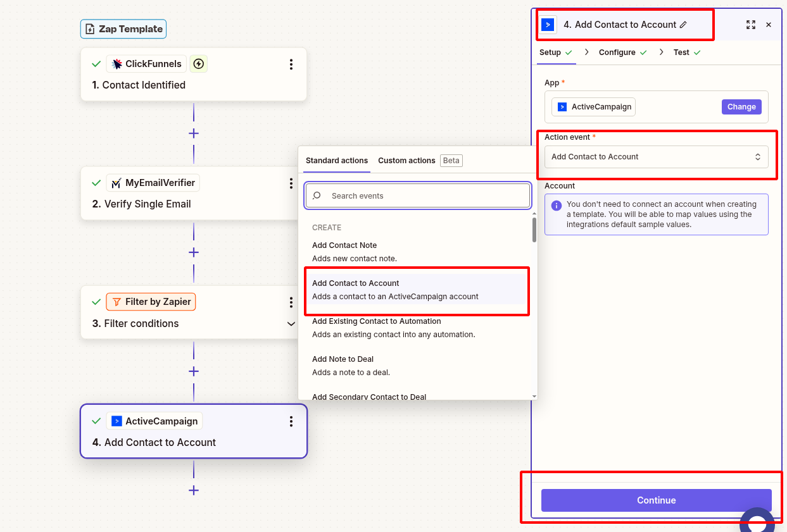Click the Continue button

coord(656,500)
